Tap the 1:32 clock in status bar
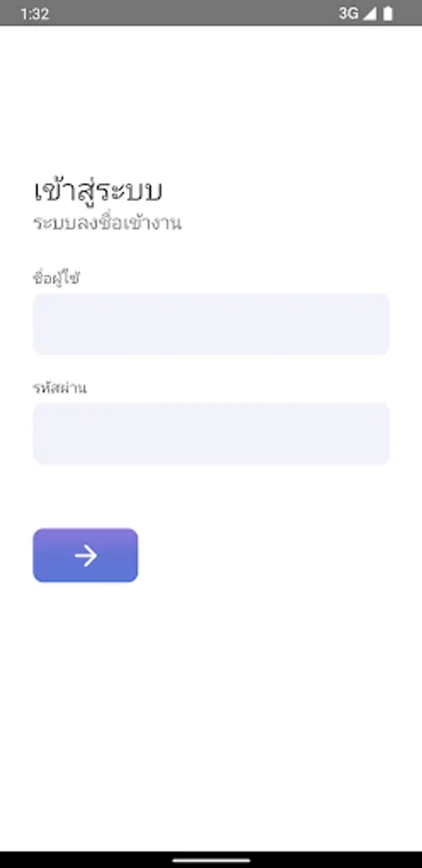422x868 pixels. tap(35, 14)
